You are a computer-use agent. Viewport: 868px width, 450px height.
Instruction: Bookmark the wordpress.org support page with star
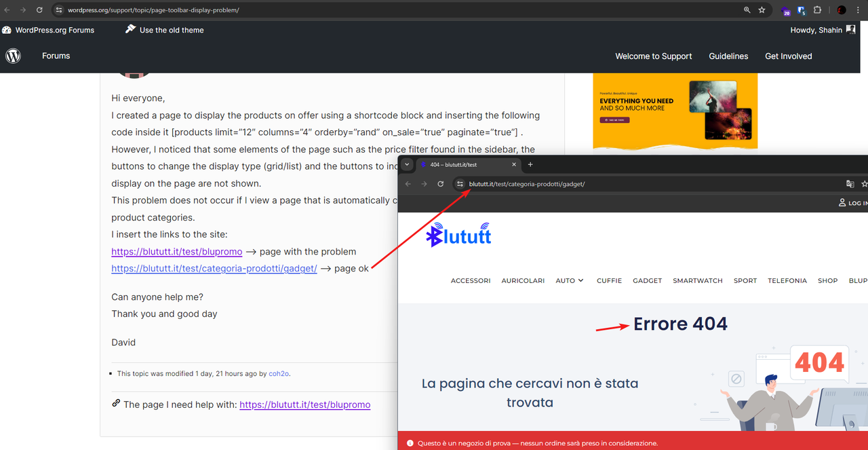click(x=762, y=10)
